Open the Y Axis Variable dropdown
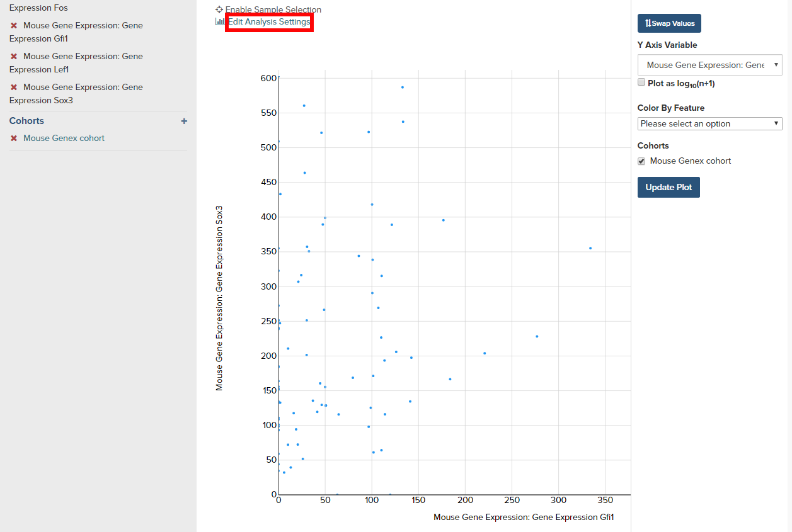 point(709,65)
